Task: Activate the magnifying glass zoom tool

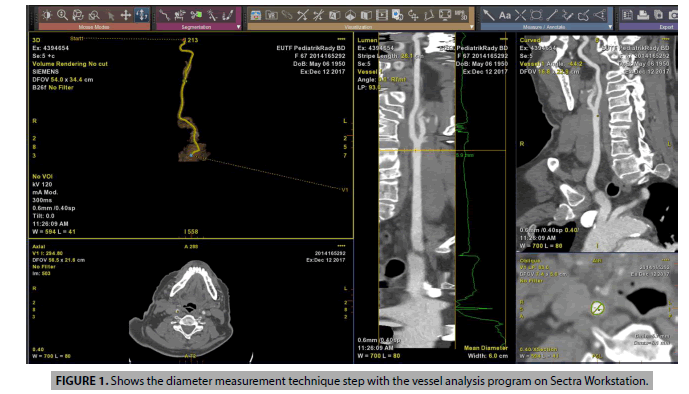Action: pos(62,15)
